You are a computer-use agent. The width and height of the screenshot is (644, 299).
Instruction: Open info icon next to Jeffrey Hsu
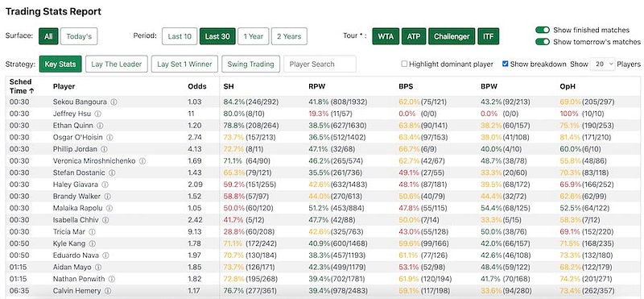(97, 114)
